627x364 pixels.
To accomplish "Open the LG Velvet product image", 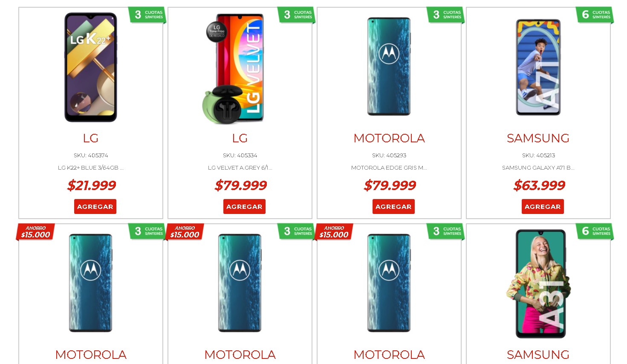I will (x=234, y=68).
